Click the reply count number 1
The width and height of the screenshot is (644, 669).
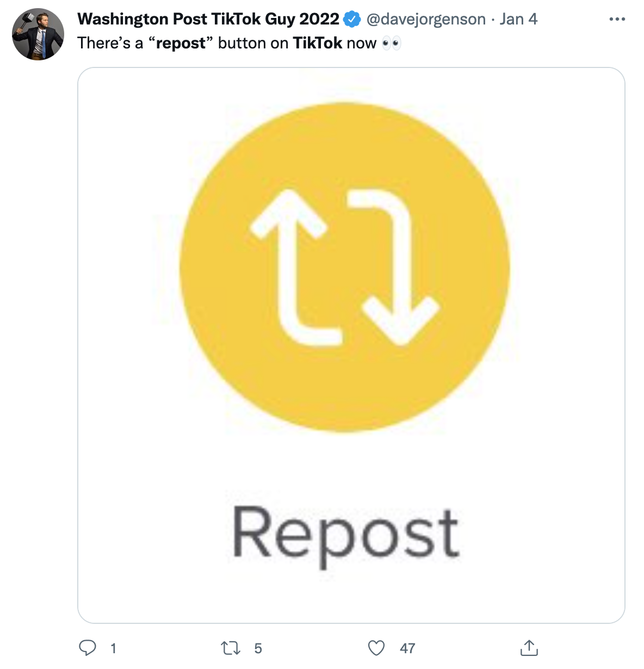click(113, 648)
